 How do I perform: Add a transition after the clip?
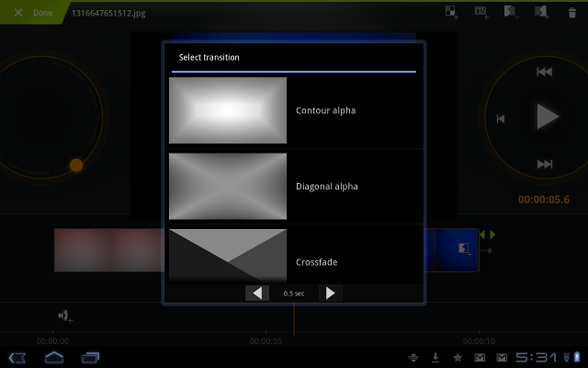tap(542, 12)
